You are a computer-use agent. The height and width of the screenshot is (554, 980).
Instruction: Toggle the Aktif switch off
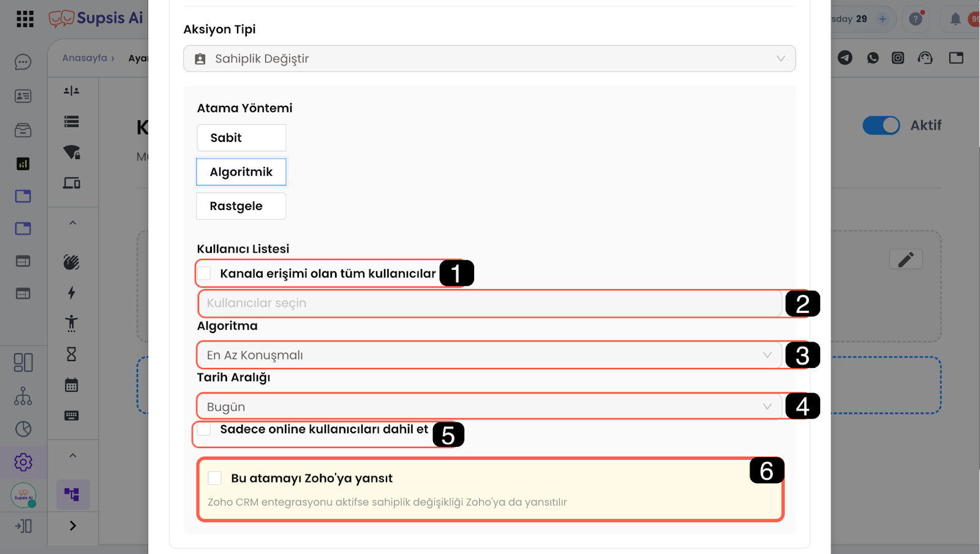coord(881,125)
